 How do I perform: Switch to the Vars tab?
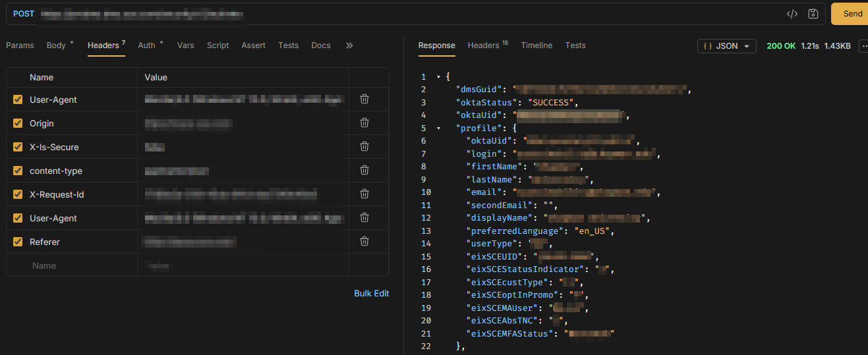point(186,45)
